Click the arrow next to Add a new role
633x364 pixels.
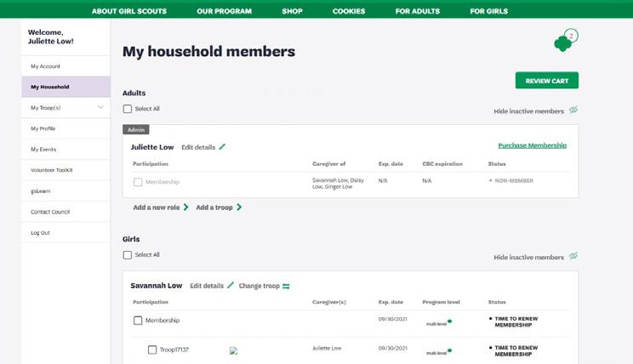(x=185, y=207)
